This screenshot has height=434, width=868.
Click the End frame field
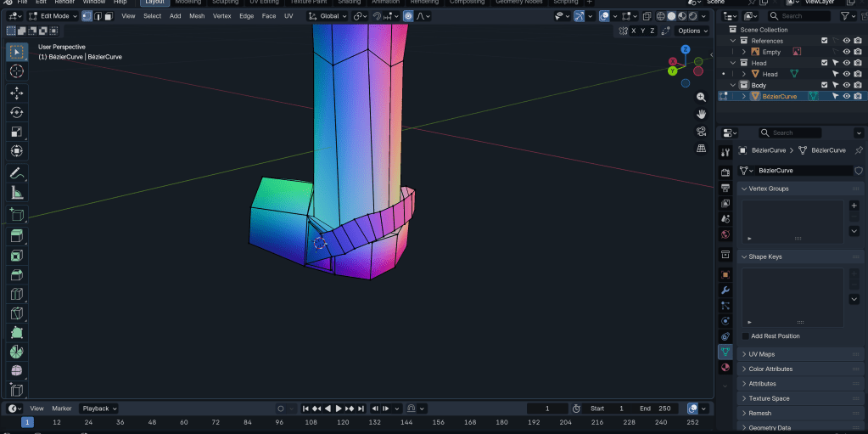pyautogui.click(x=655, y=409)
